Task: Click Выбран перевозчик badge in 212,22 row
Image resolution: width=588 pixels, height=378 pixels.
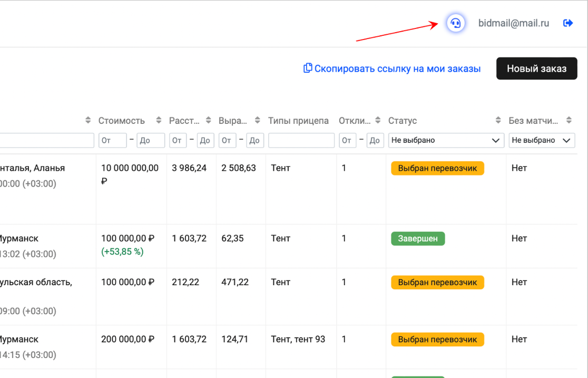Action: click(437, 282)
